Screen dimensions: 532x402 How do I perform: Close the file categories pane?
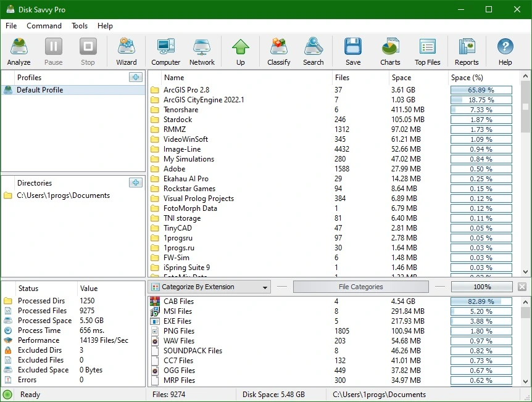[x=522, y=287]
